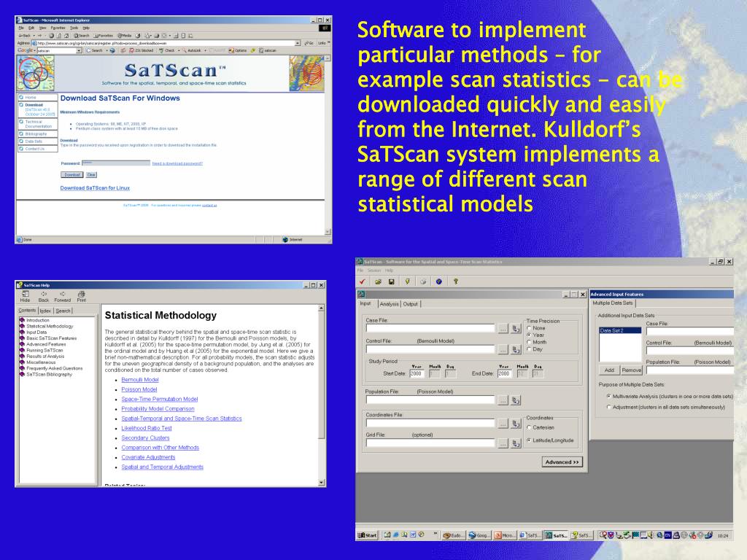Click the Start button on the Windows taskbar

[x=368, y=535]
